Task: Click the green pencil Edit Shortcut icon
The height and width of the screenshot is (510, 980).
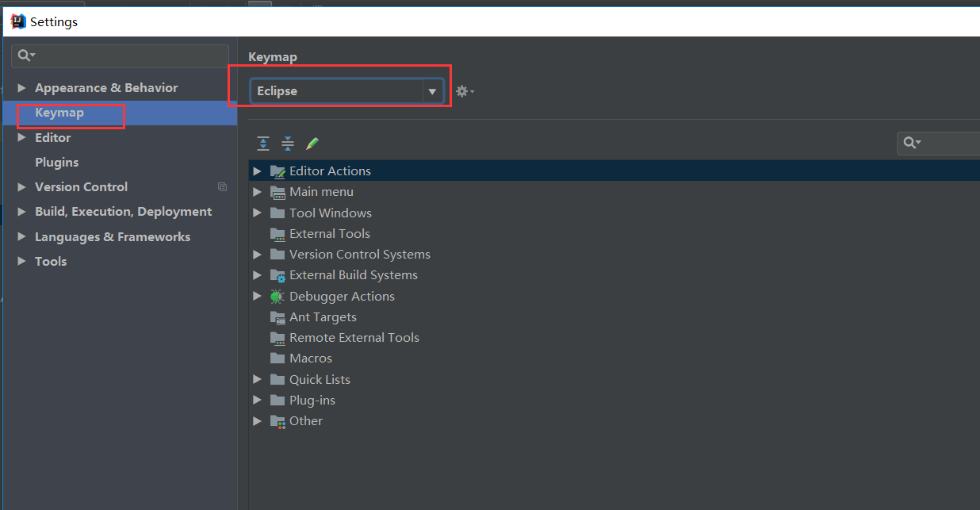Action: (x=312, y=144)
